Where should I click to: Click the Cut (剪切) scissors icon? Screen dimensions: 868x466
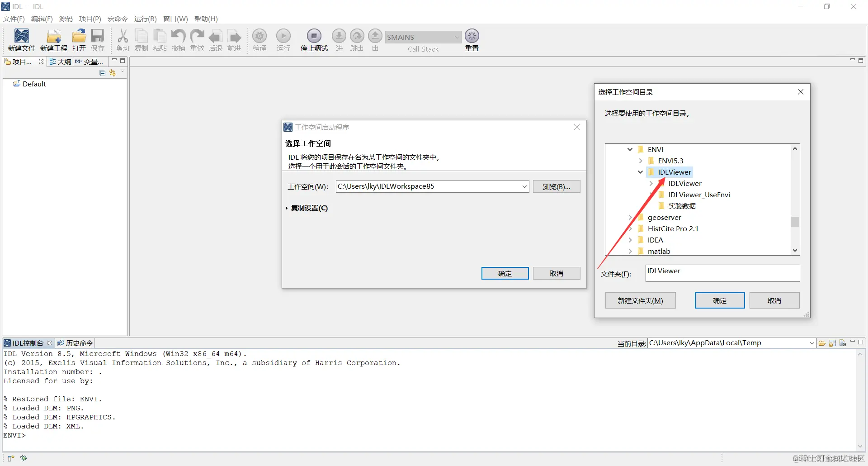tap(123, 36)
